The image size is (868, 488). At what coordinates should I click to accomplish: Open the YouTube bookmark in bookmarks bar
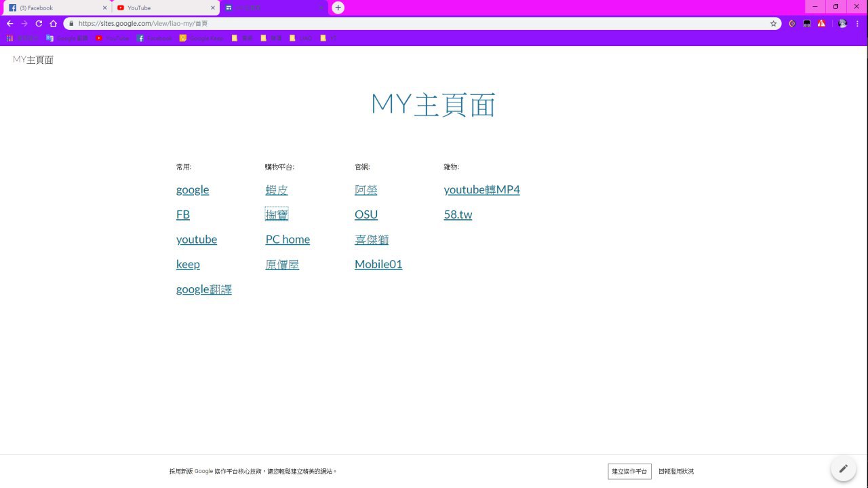[x=113, y=38]
